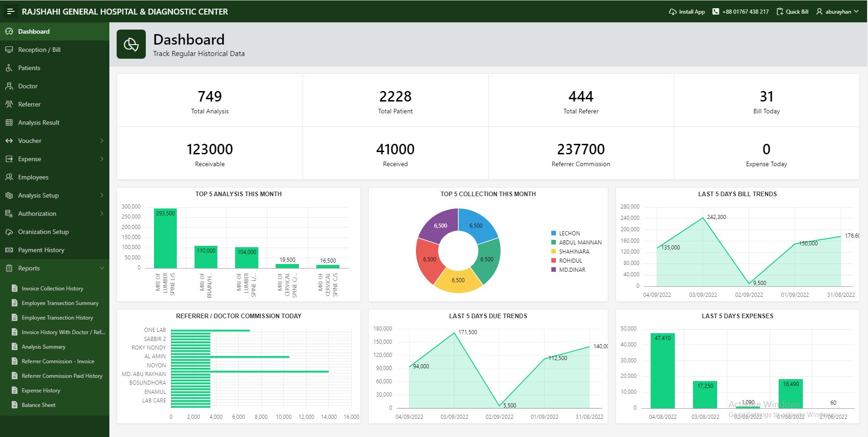Image resolution: width=868 pixels, height=437 pixels.
Task: Click the Install App cloud icon
Action: [x=673, y=12]
